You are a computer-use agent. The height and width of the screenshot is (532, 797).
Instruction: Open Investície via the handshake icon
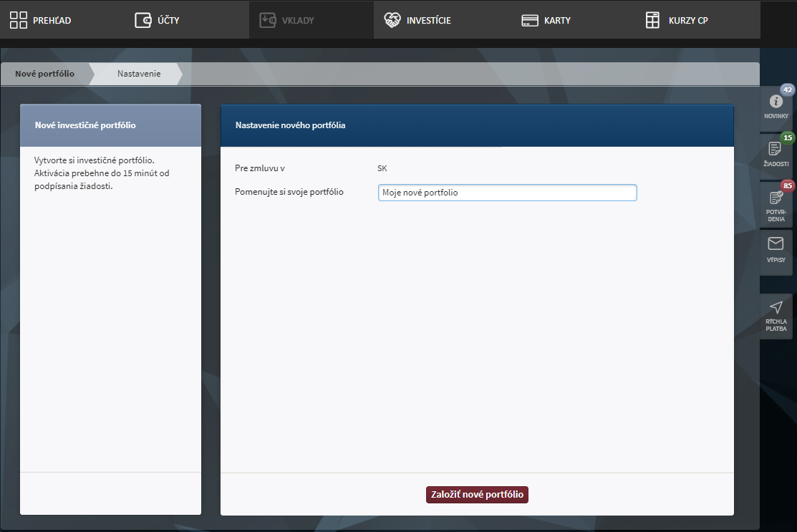(392, 20)
